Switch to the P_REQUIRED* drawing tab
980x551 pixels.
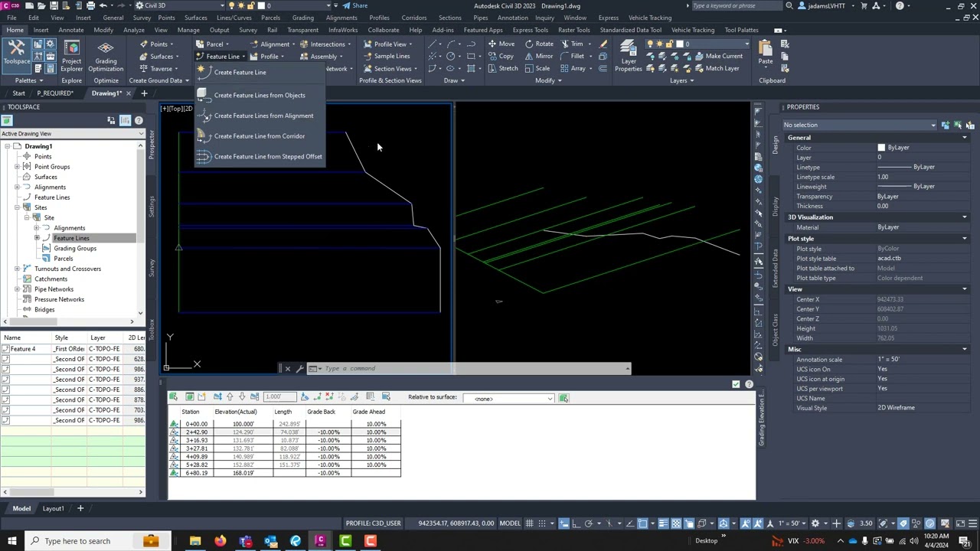point(55,93)
